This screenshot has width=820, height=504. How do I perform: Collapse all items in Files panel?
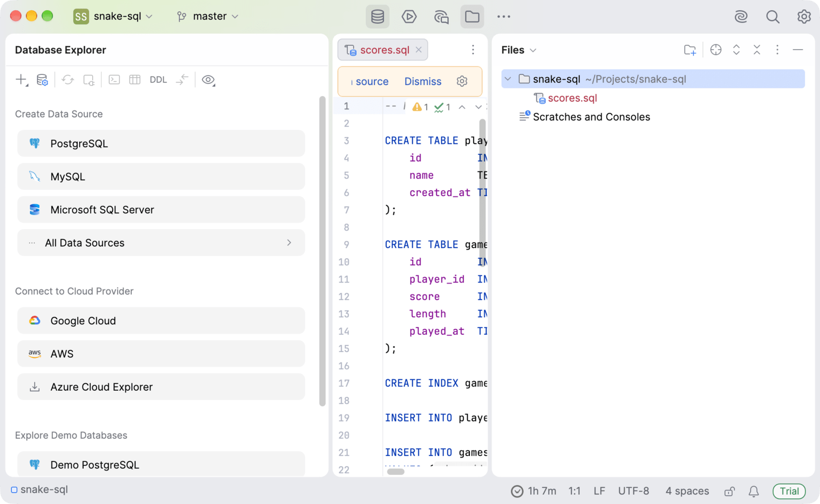tap(757, 50)
